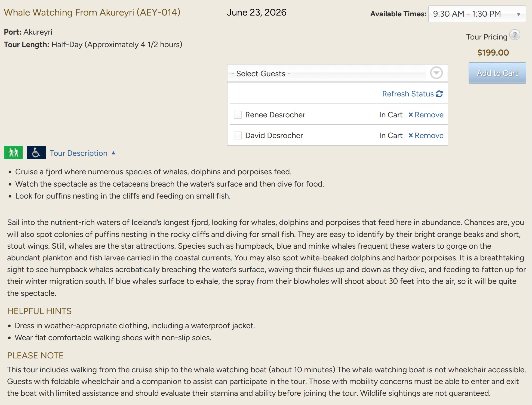Remove Renee Desrocher from the cart

[429, 115]
